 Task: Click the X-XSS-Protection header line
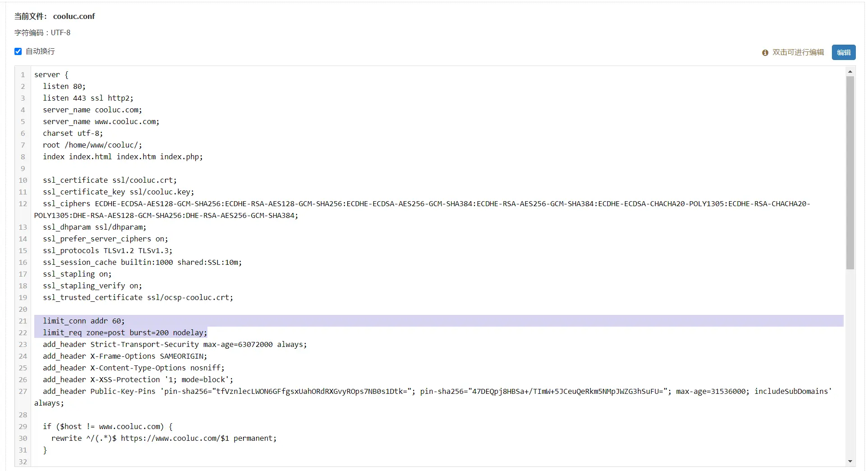pos(138,379)
